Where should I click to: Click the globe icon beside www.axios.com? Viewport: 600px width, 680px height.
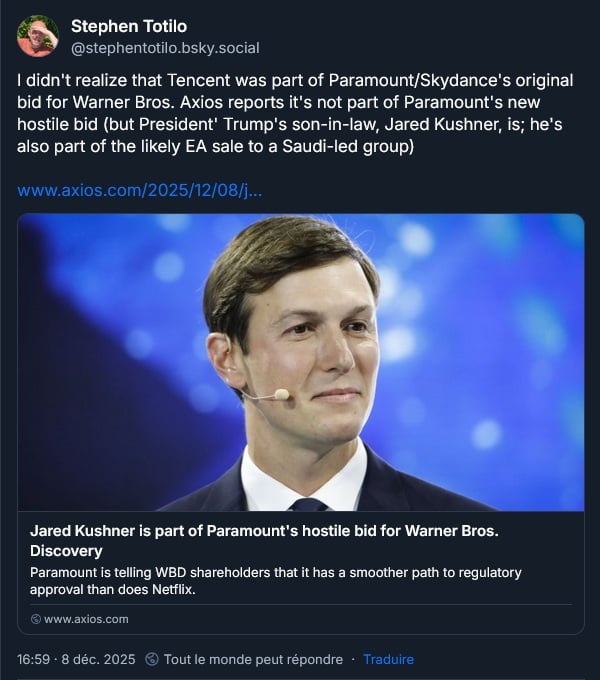point(36,619)
